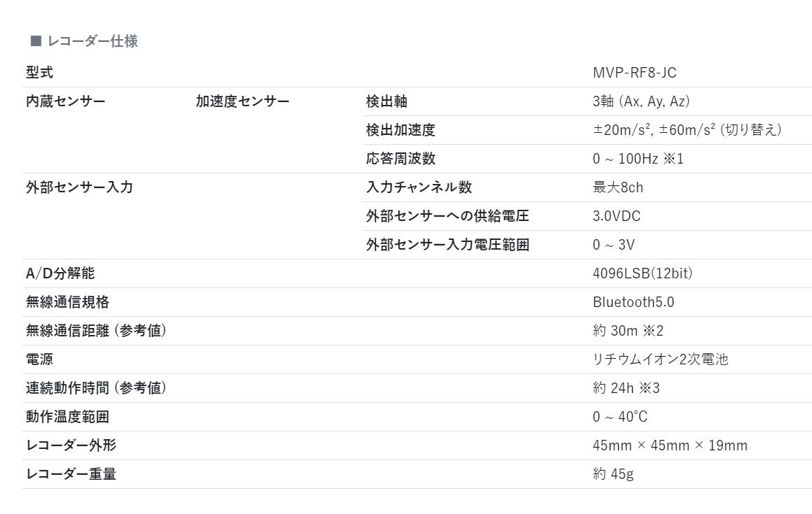Click the 加速度センサー cell
This screenshot has height=514, width=812.
point(242,101)
